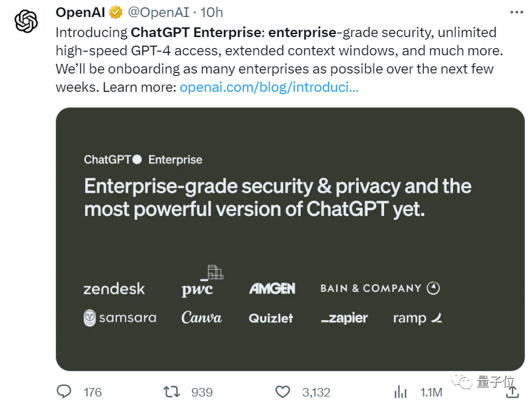The height and width of the screenshot is (405, 532).
Task: Click the ramp logo in the image
Action: click(417, 317)
